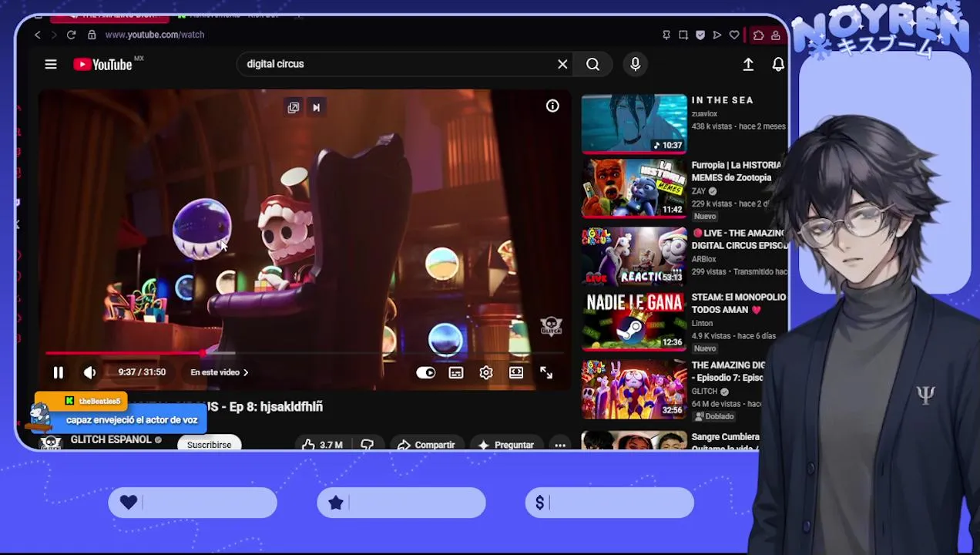Toggle the autoplay switch
The image size is (980, 555).
[425, 372]
